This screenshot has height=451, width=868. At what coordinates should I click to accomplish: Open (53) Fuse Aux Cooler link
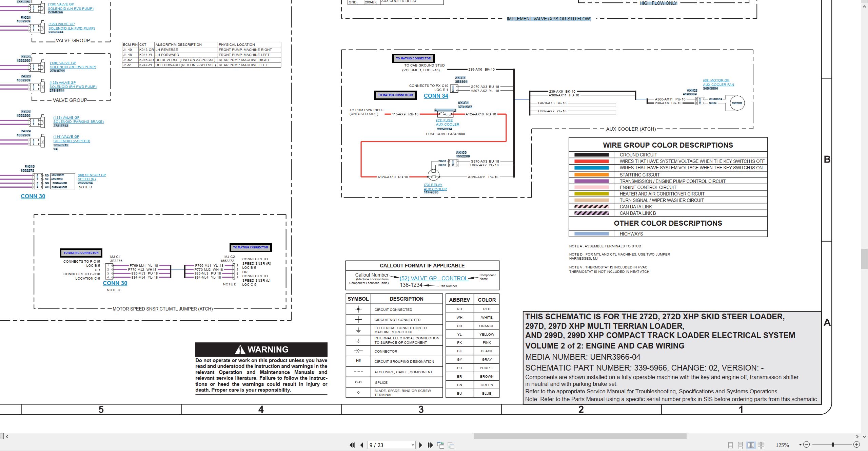click(x=448, y=122)
